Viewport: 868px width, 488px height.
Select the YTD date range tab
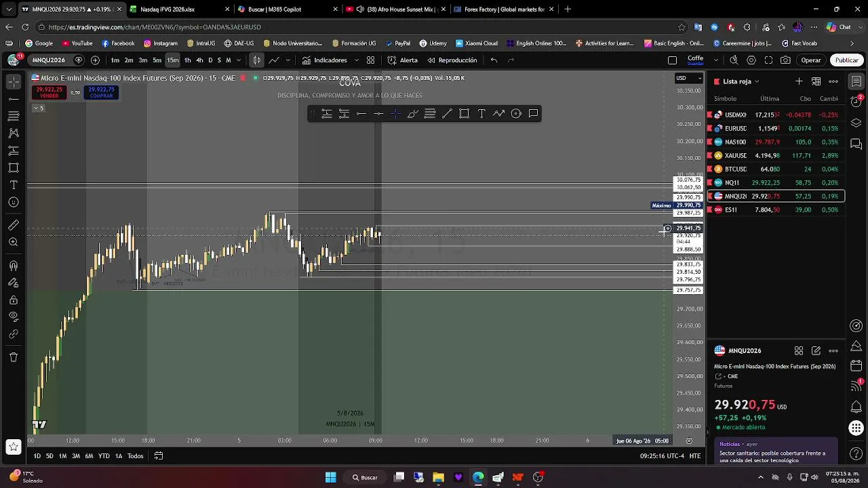coord(104,456)
